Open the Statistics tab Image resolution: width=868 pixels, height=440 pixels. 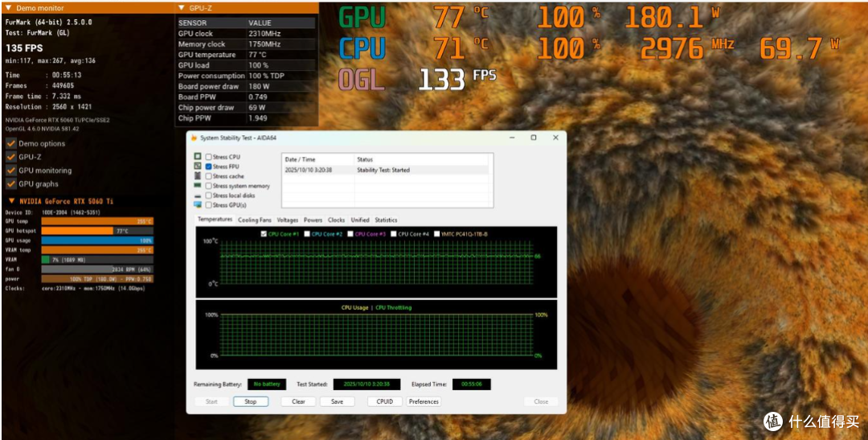(x=385, y=220)
